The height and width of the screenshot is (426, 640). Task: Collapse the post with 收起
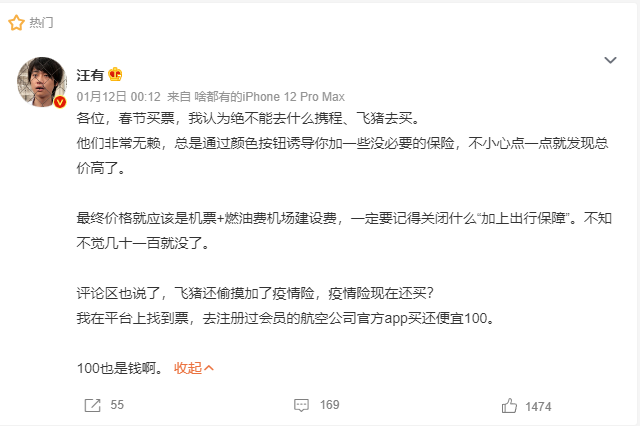coord(187,368)
